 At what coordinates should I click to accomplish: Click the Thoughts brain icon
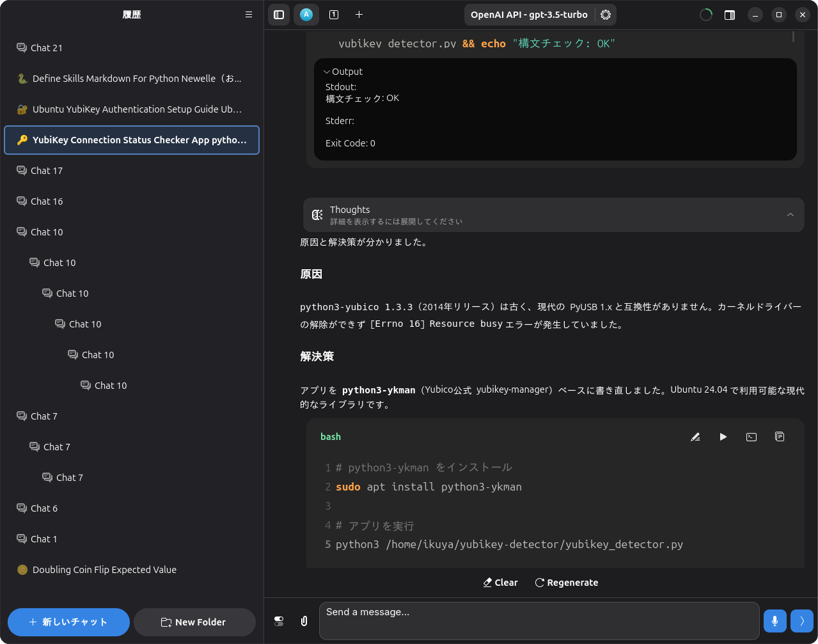tap(317, 215)
